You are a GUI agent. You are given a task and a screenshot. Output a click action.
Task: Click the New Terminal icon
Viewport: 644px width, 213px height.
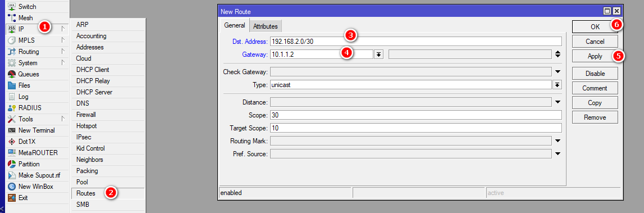(12, 130)
